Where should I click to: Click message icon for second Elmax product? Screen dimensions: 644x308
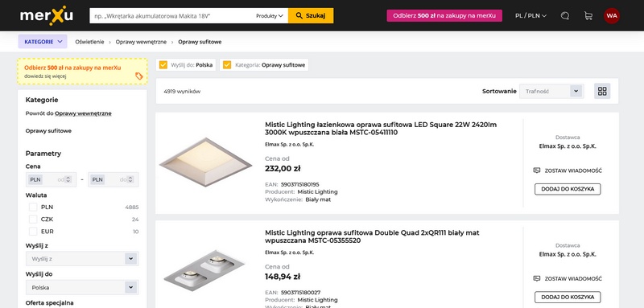click(537, 278)
